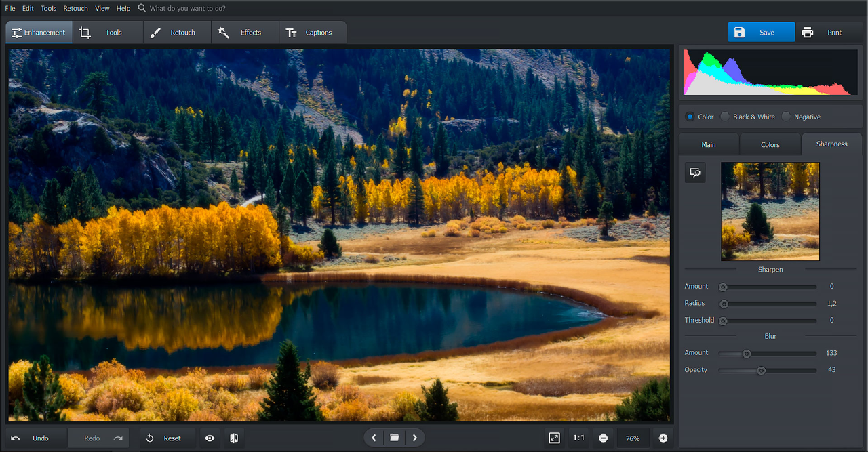Click the search box 'What do you want to do?'
Image resolution: width=868 pixels, height=452 pixels.
[188, 8]
